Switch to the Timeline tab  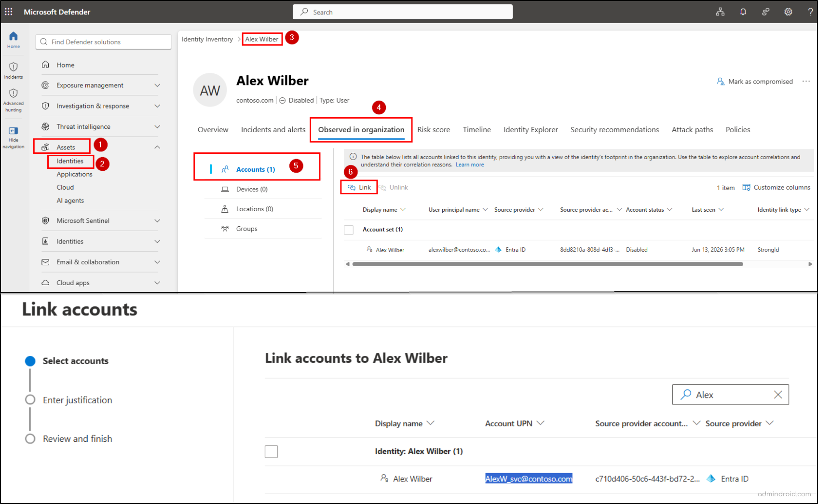pyautogui.click(x=477, y=130)
